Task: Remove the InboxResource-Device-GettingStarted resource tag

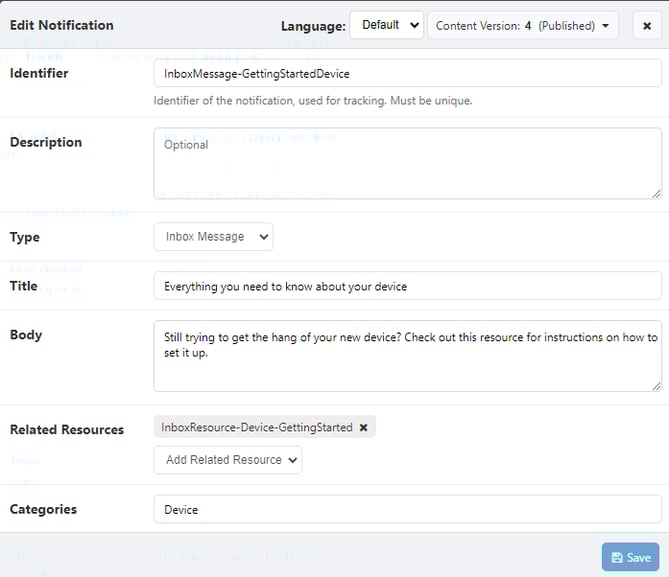Action: tap(363, 428)
